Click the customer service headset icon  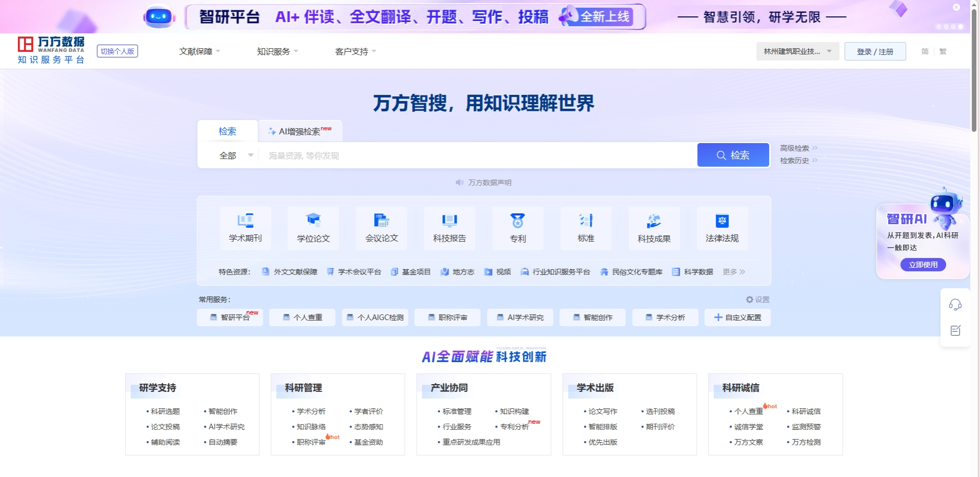955,305
